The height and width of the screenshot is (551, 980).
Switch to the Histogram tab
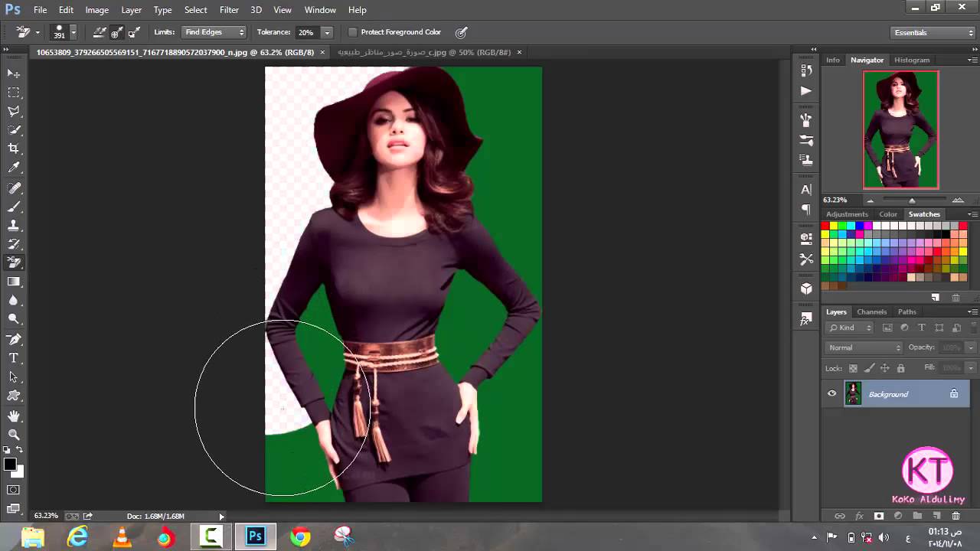pos(912,60)
